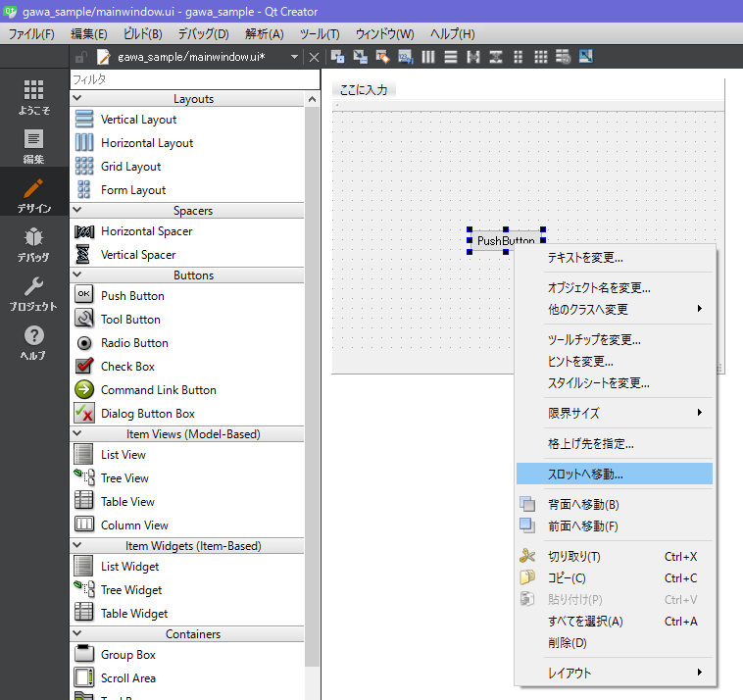The height and width of the screenshot is (700, 743).
Task: Switch to the デザイン (Design) mode
Action: (x=33, y=195)
